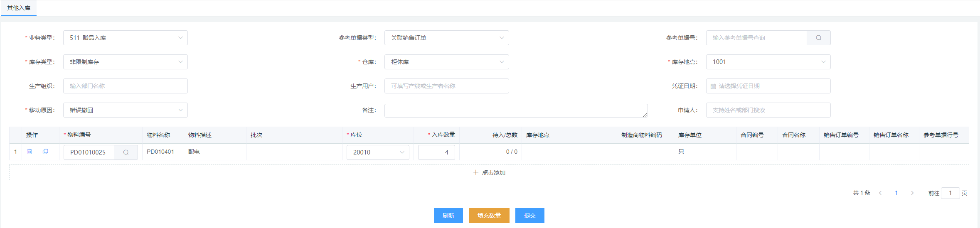Click the orange 填充数量 button
The height and width of the screenshot is (228, 980).
click(489, 216)
